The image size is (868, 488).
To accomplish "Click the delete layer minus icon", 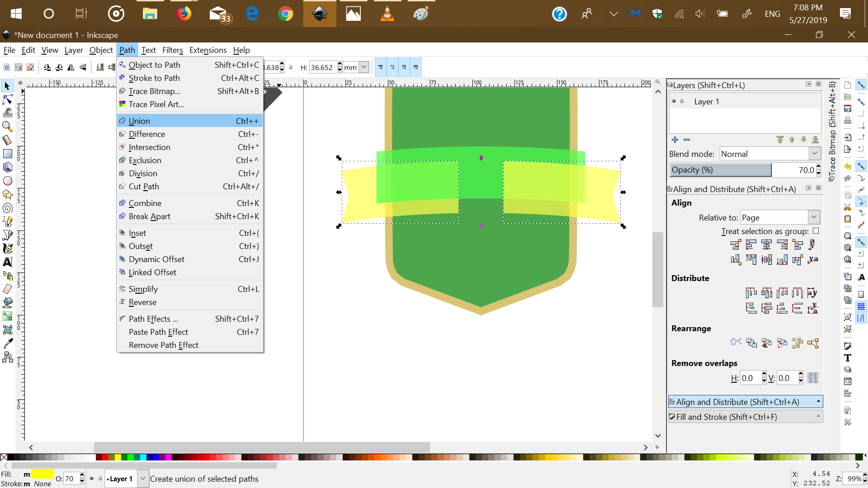I will (x=687, y=140).
